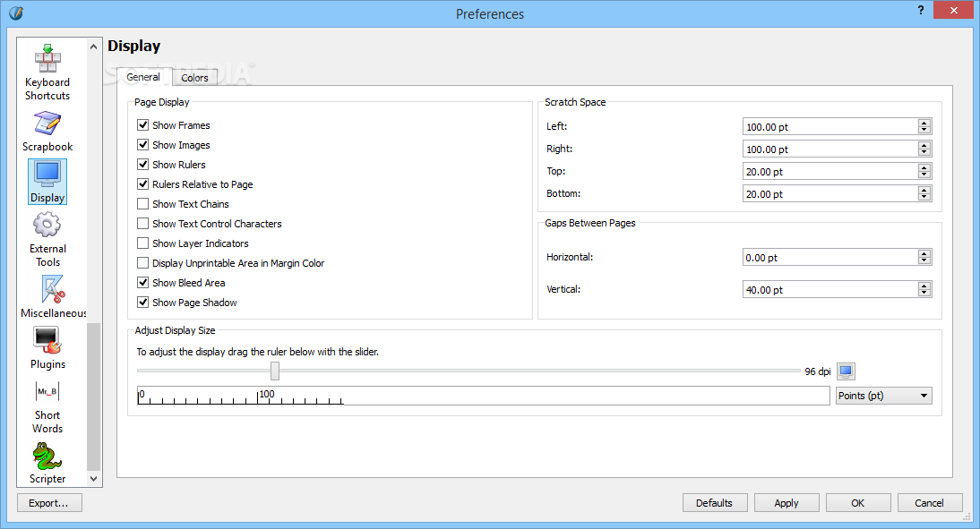Increase the Horizontal gap value
The image size is (980, 529).
924,253
